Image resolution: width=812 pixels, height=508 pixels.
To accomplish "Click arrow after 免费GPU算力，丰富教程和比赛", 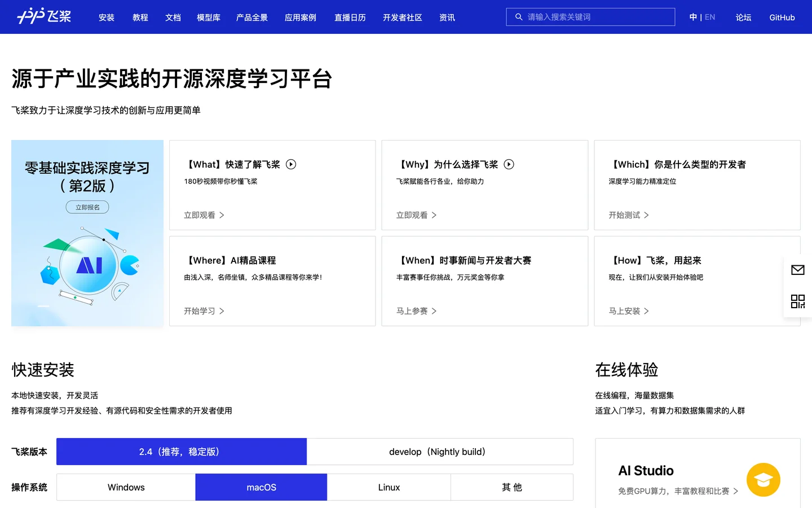I will click(736, 491).
